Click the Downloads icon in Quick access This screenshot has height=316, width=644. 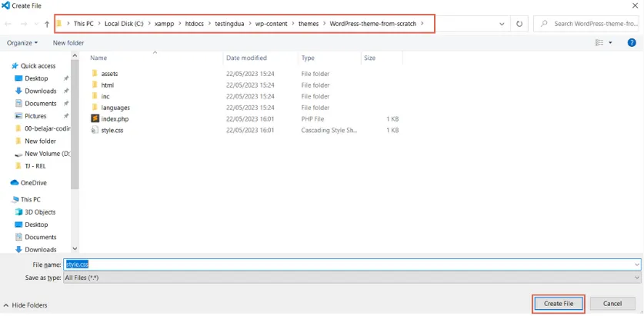(19, 91)
